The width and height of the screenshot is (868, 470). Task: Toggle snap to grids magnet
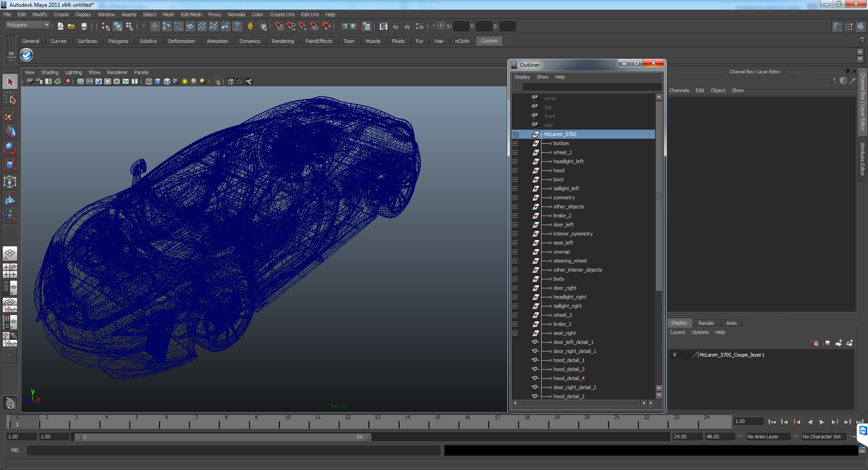279,26
